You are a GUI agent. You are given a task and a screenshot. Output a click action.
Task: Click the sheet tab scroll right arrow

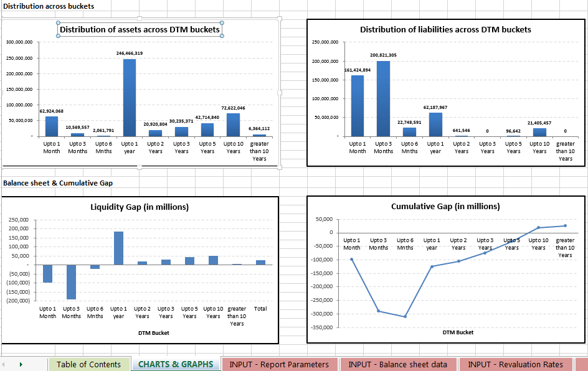[x=21, y=364]
